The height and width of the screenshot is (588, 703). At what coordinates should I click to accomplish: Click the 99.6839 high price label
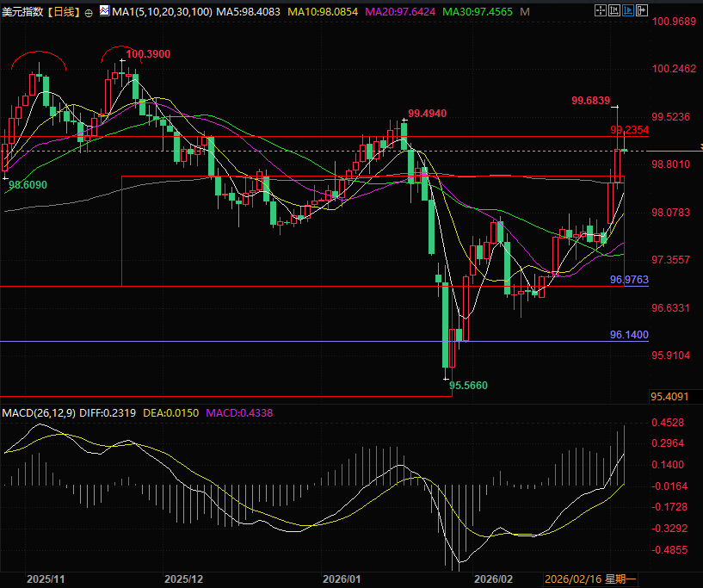pyautogui.click(x=590, y=101)
